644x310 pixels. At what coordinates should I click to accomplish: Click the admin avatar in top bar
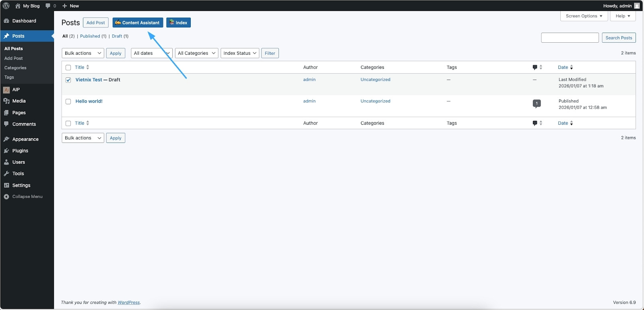click(x=637, y=6)
